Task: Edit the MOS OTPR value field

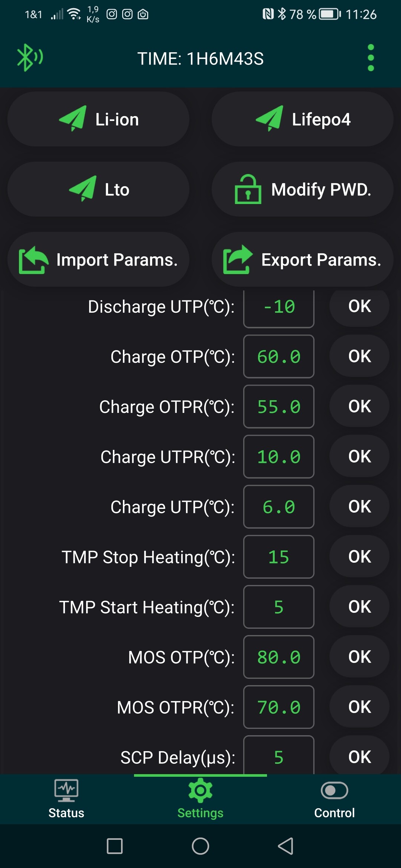Action: pos(279,707)
